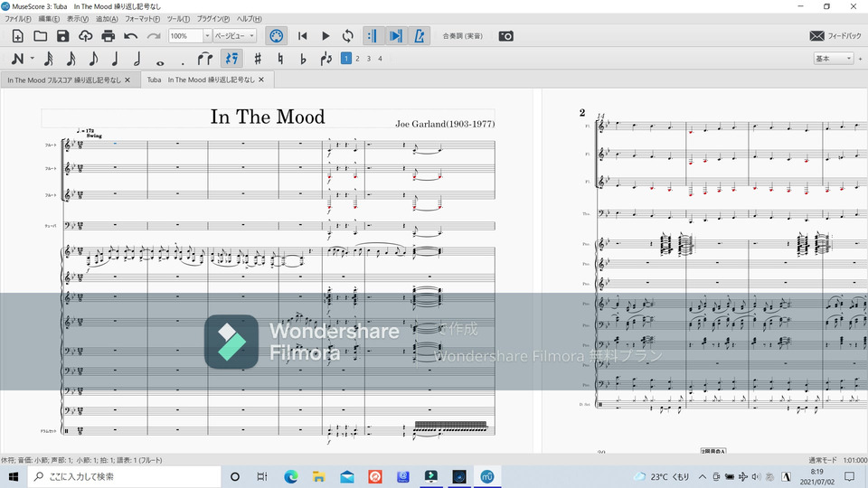Select the In The Mood title text
Viewport: 868px width, 488px height.
(268, 117)
